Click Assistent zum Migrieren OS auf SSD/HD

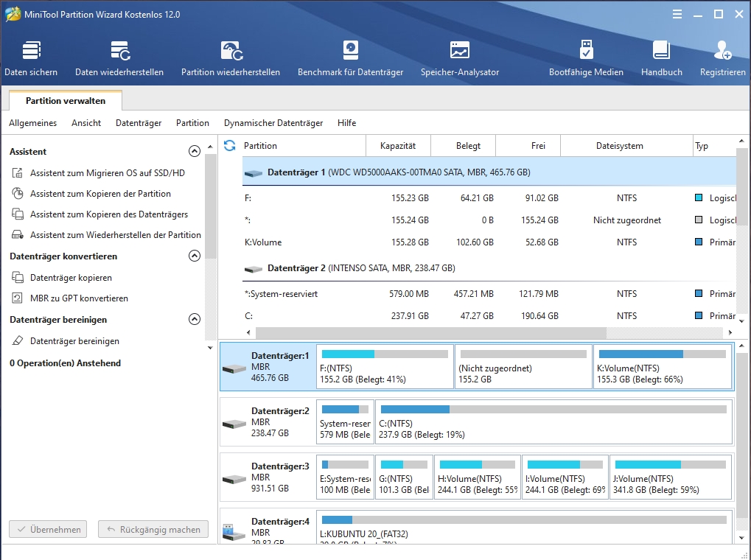point(108,173)
